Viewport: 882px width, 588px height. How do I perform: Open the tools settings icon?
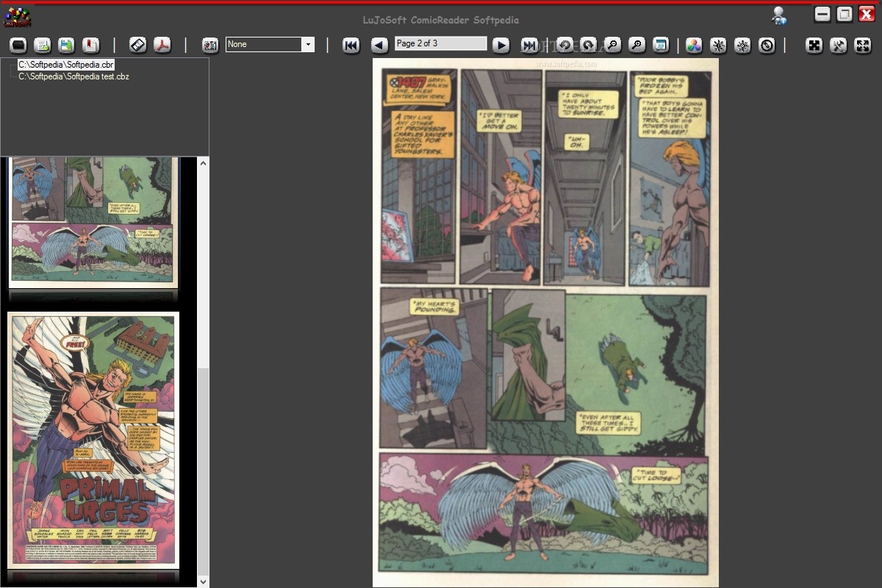839,45
